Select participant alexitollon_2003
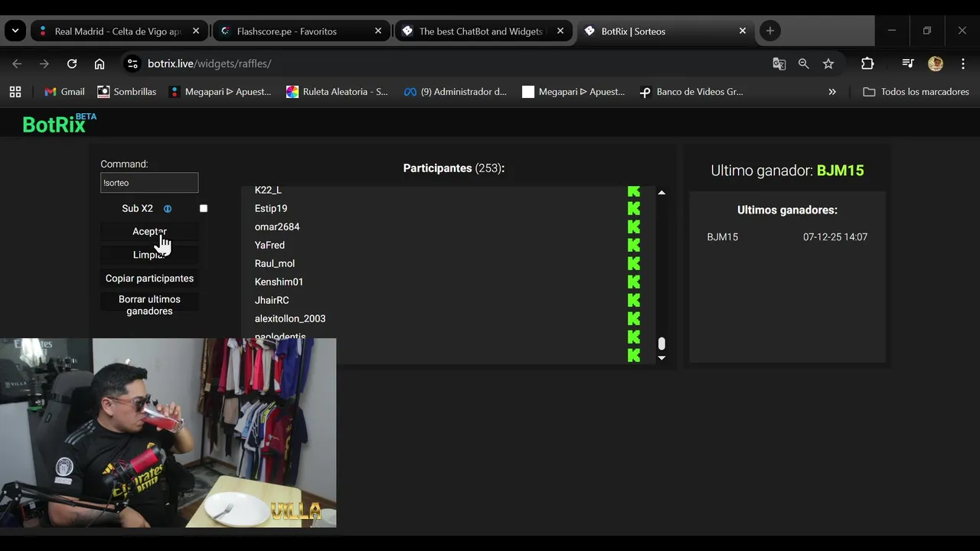 pyautogui.click(x=290, y=318)
